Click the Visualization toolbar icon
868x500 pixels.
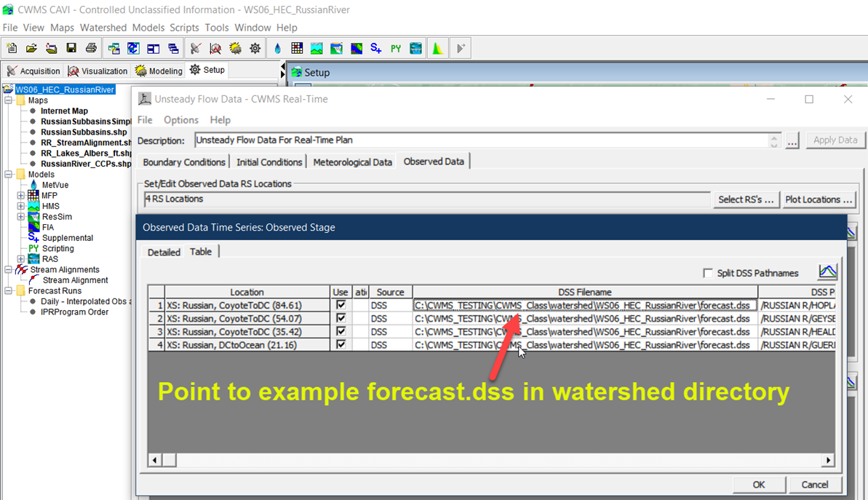tap(215, 49)
